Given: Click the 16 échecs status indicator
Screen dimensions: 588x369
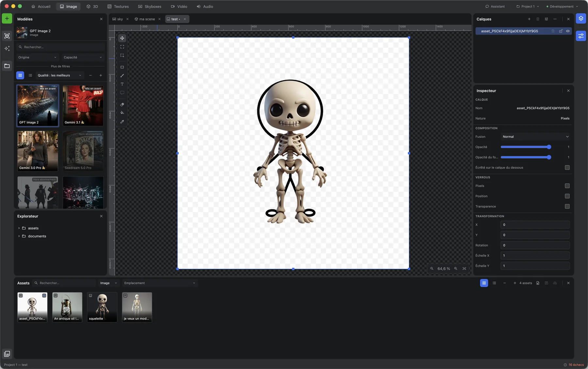Looking at the screenshot, I should tap(574, 365).
